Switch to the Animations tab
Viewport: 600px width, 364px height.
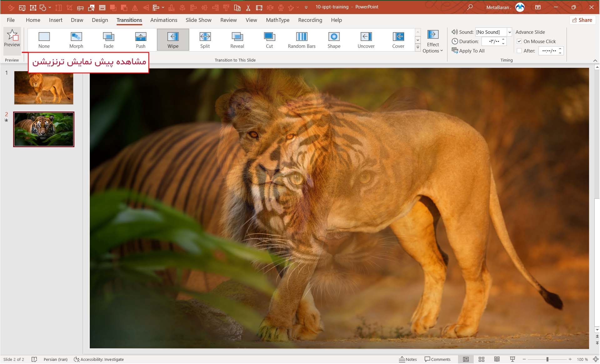pos(164,20)
